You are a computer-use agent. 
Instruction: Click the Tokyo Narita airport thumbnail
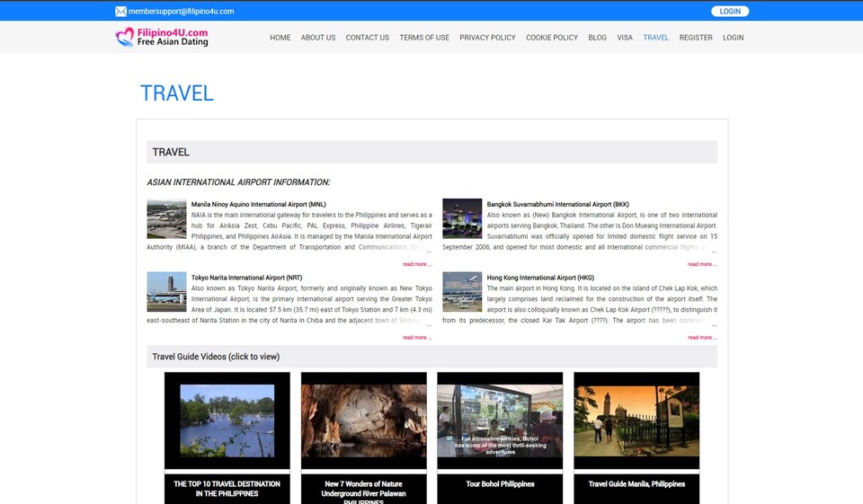click(166, 292)
